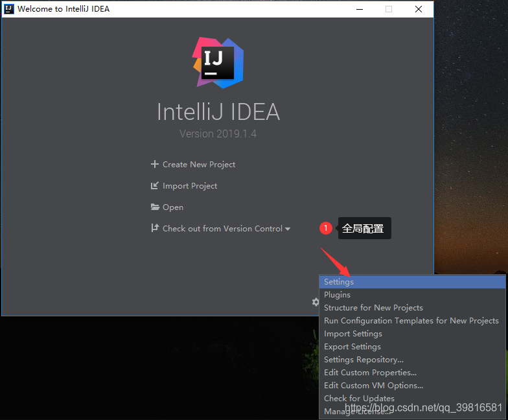Choose Structure for New Projects
The width and height of the screenshot is (508, 420).
[x=373, y=308]
